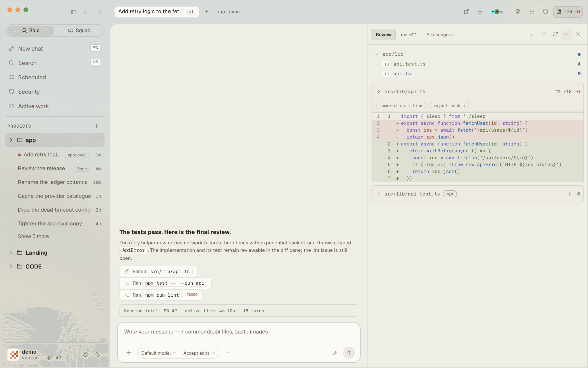Open Active work in sidebar
The height and width of the screenshot is (368, 588).
coord(55,106)
